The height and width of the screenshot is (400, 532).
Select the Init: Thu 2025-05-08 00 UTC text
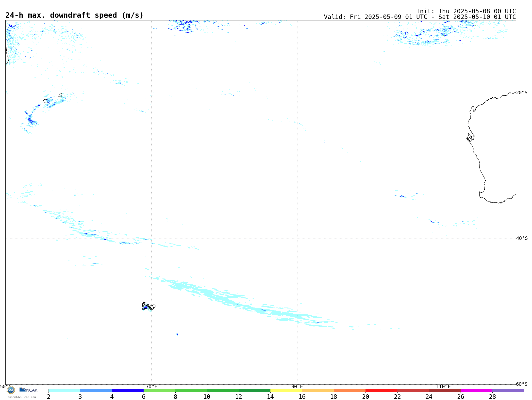click(466, 11)
